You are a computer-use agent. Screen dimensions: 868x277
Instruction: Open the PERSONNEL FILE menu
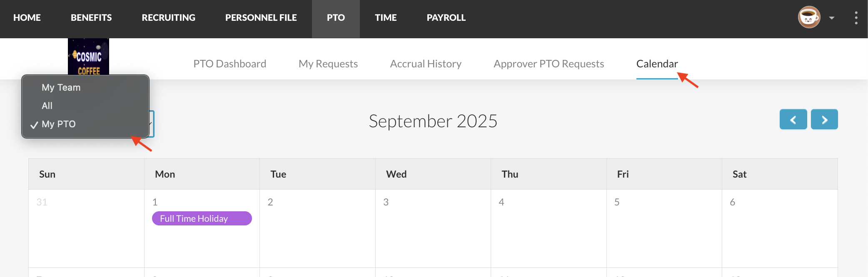tap(261, 18)
